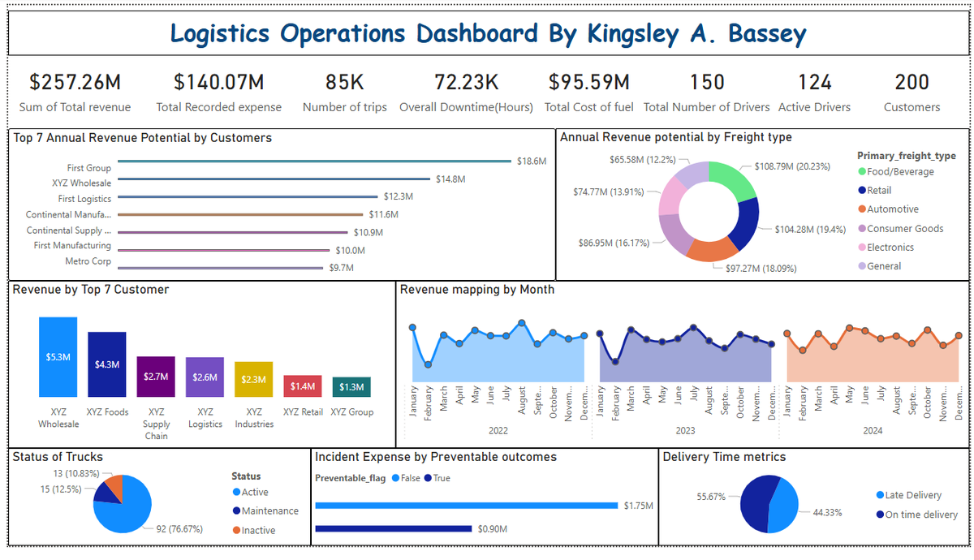Select the XYZ Wholesale $14.8M horizontal bar
This screenshot has height=560, width=974.
pyautogui.click(x=274, y=179)
